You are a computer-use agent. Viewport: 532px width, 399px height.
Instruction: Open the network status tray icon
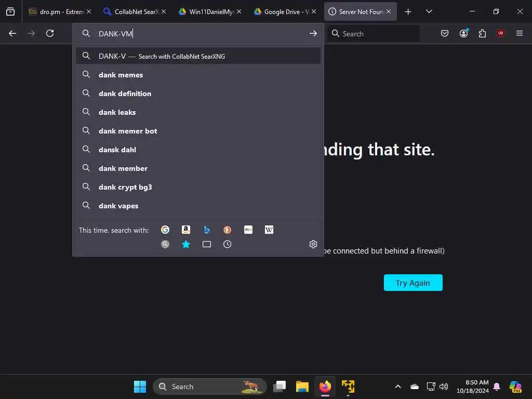pos(431,387)
